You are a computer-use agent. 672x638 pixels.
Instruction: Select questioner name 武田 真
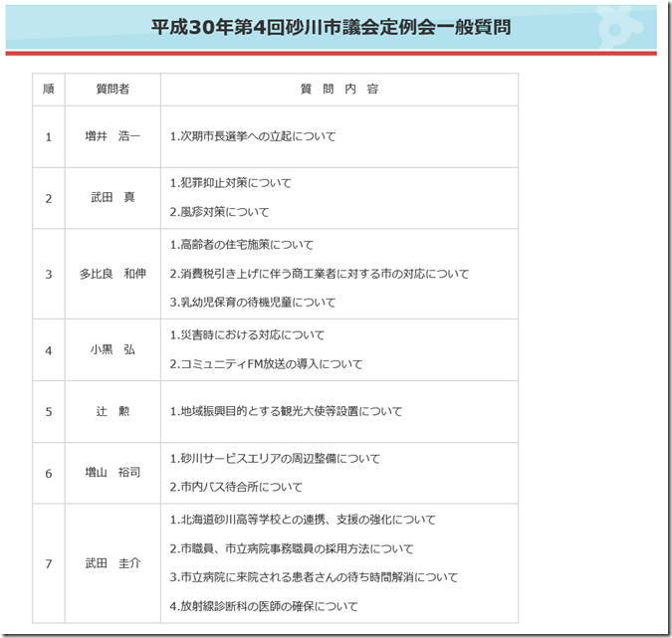click(112, 198)
